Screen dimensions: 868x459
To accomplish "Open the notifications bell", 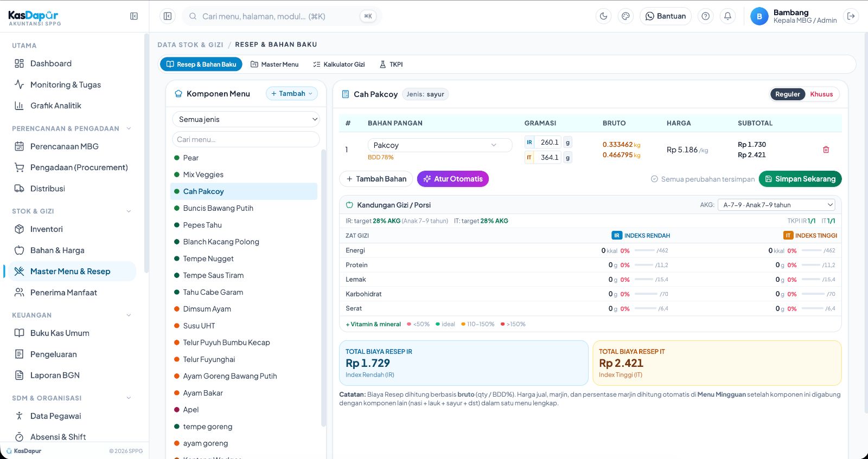I will point(727,16).
